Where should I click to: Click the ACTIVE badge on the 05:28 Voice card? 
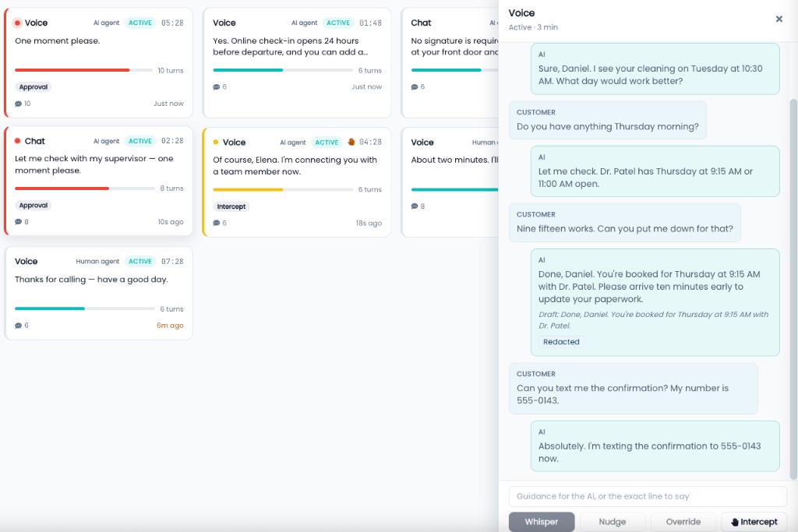coord(140,23)
